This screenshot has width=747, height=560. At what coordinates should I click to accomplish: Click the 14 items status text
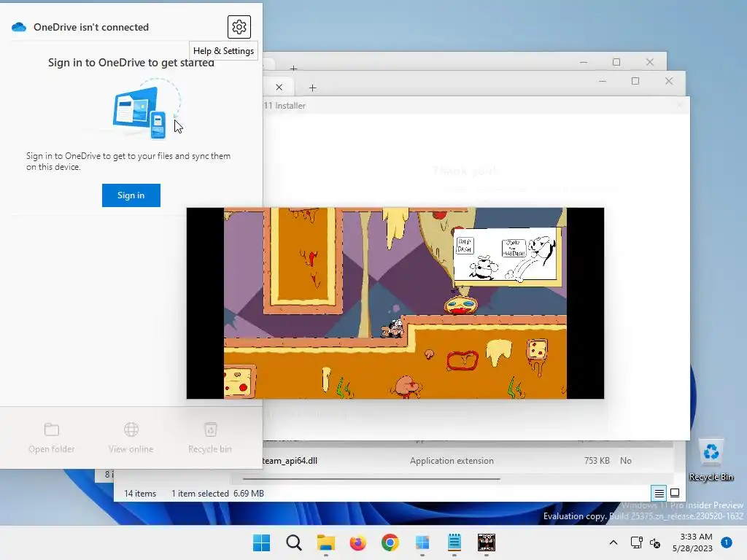point(140,494)
